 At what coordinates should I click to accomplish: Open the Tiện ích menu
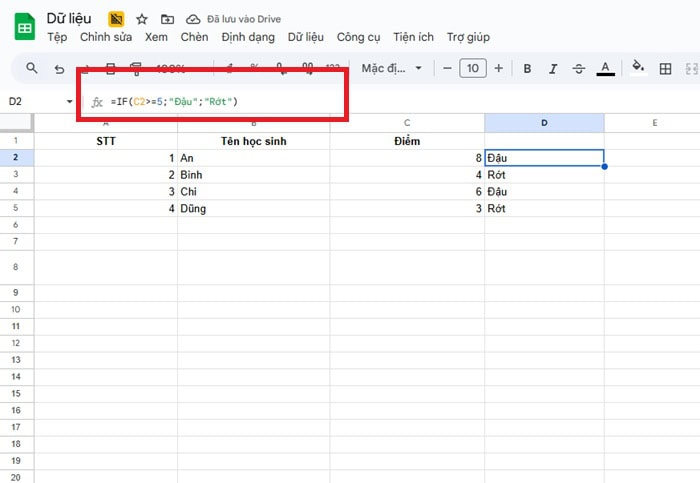click(413, 37)
